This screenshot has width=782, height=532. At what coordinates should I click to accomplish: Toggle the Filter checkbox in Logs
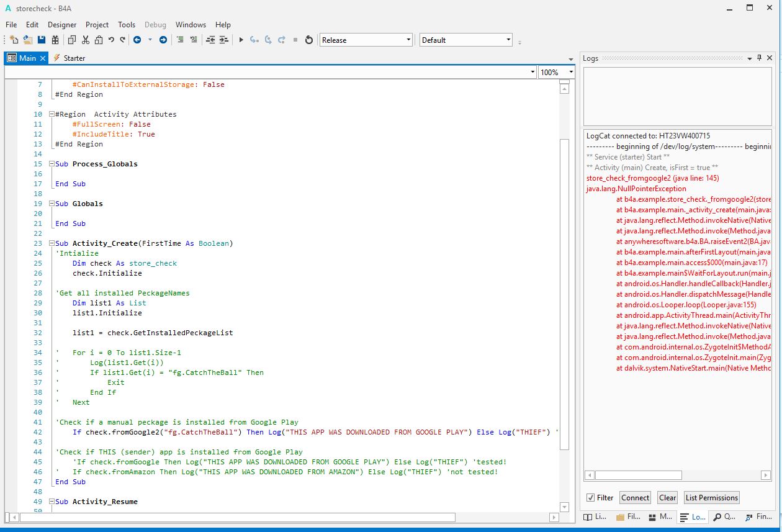(x=591, y=497)
